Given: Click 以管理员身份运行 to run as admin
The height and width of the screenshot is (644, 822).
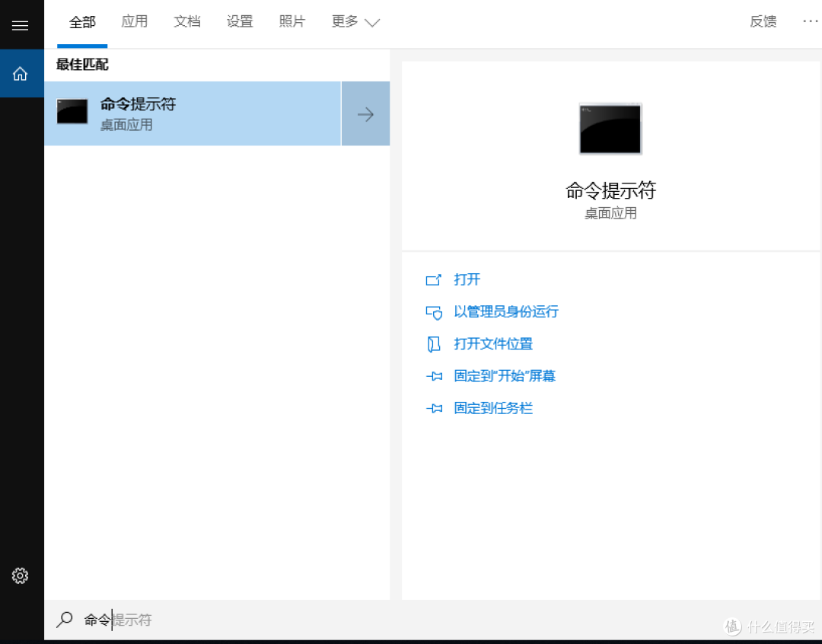Looking at the screenshot, I should click(505, 311).
